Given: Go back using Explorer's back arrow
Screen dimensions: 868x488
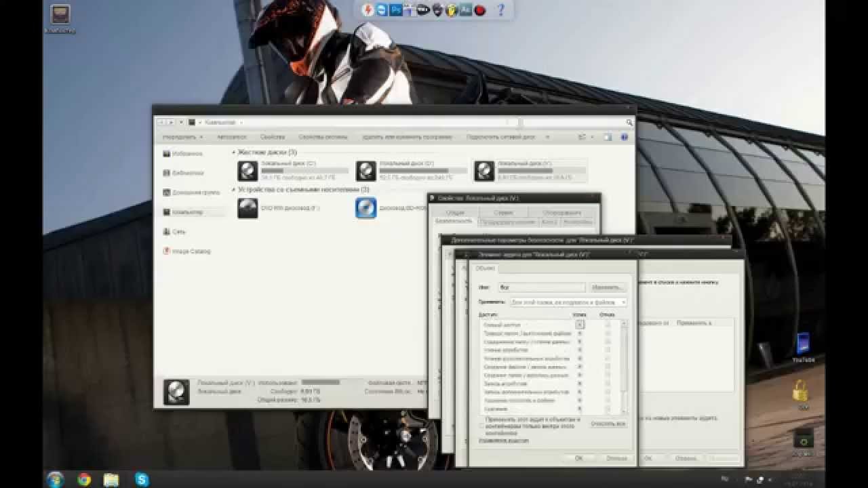Looking at the screenshot, I should [161, 123].
